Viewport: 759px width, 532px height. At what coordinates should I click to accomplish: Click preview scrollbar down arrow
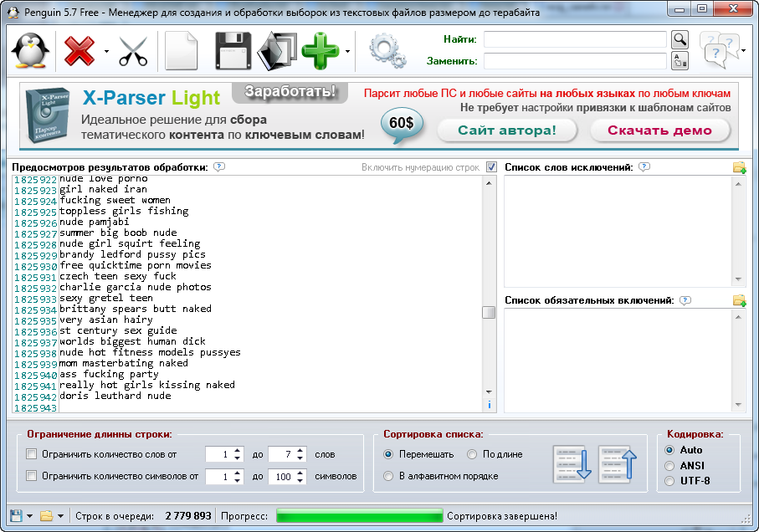point(489,391)
